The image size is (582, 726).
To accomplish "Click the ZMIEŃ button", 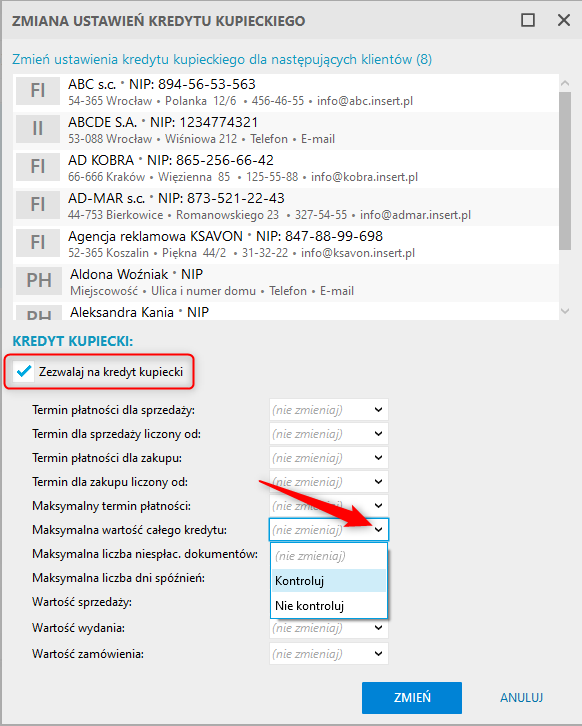I will coord(412,697).
